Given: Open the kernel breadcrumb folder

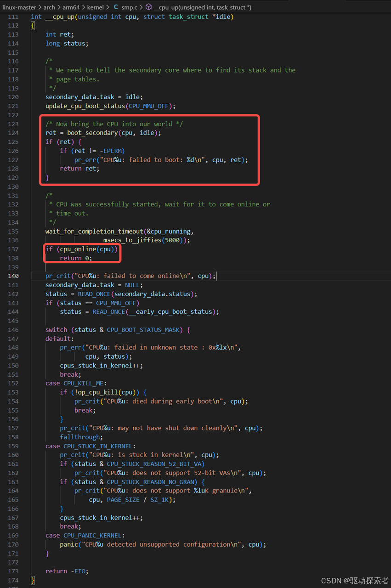Looking at the screenshot, I should click(x=96, y=7).
